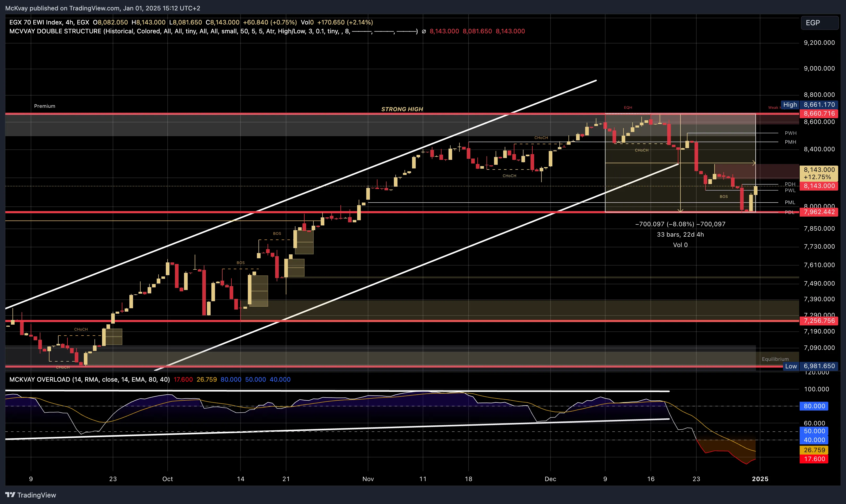Click the orange 26.759 oscillator value label
Viewport: 846px width, 504px height.
[814, 450]
